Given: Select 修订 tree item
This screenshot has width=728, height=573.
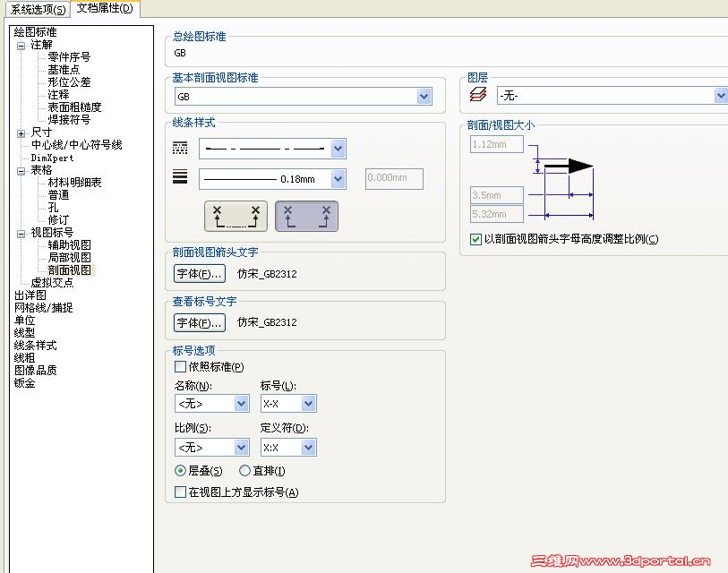Looking at the screenshot, I should click(x=58, y=220).
